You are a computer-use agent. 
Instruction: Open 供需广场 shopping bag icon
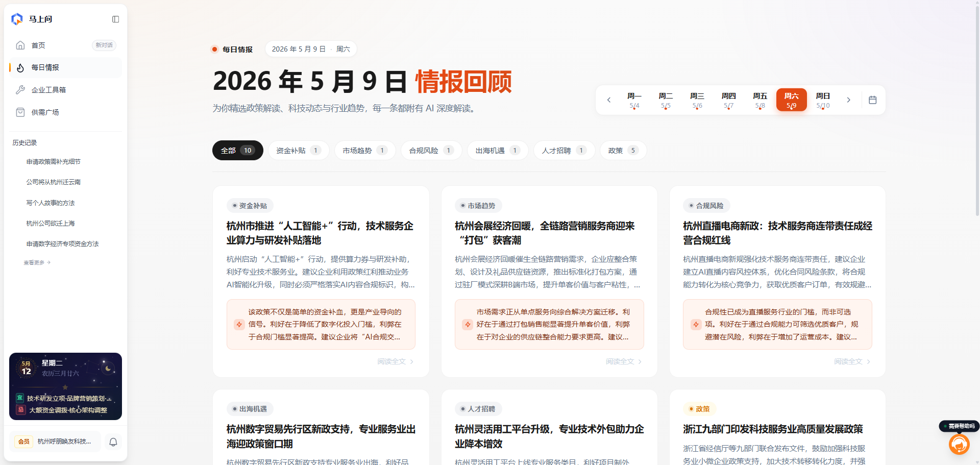[20, 112]
